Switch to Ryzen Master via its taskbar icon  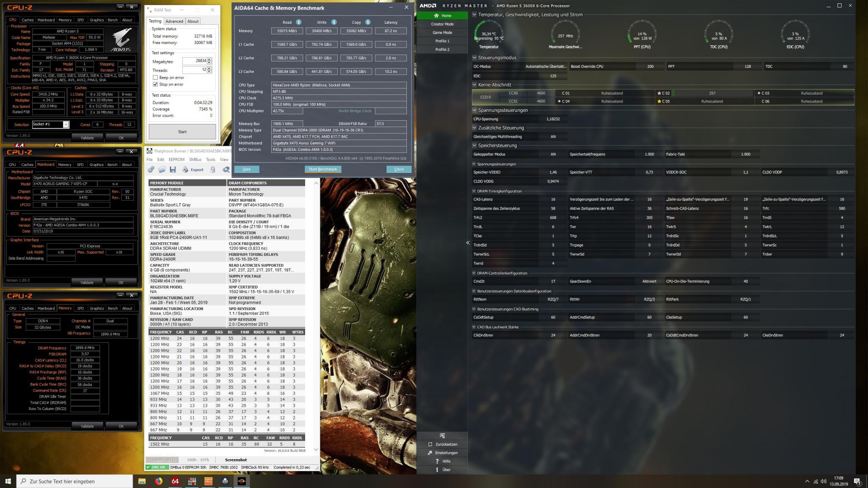point(242,481)
